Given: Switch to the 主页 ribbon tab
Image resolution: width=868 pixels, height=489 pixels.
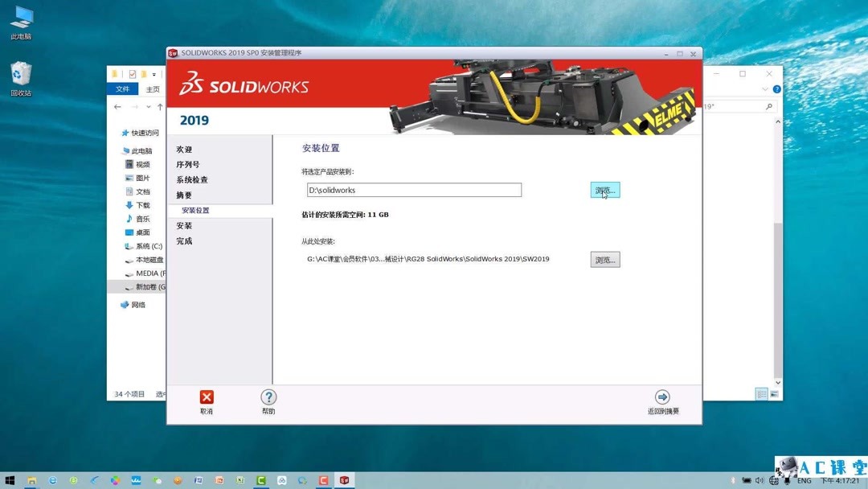Looking at the screenshot, I should click(153, 89).
